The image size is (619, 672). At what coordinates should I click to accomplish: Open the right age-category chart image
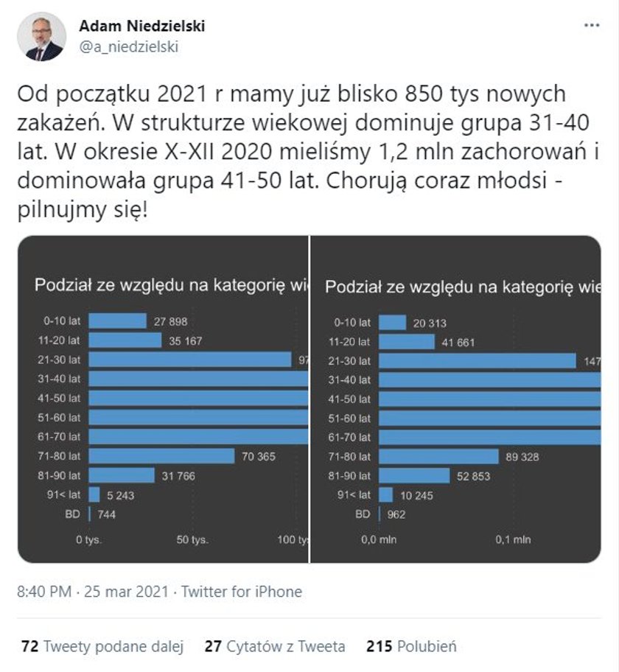(x=455, y=399)
